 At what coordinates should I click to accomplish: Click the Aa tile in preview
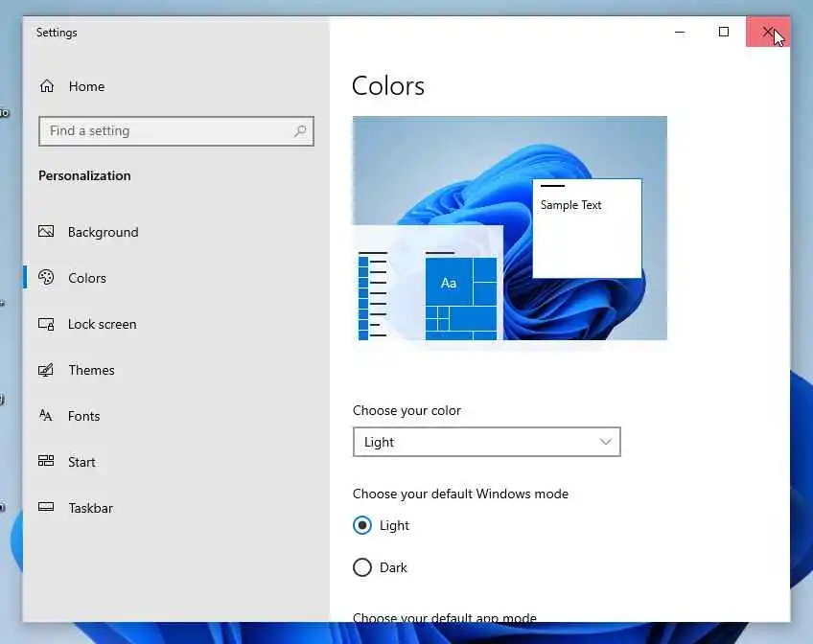449,283
